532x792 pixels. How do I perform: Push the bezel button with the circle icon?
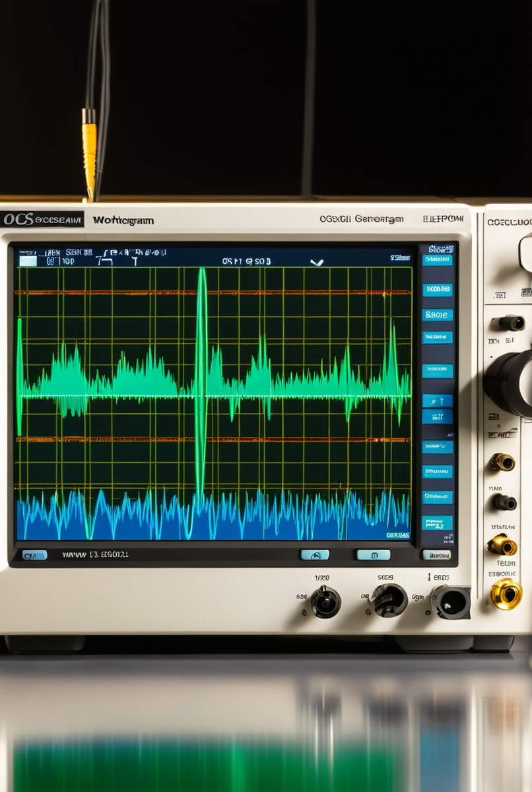pos(374,555)
